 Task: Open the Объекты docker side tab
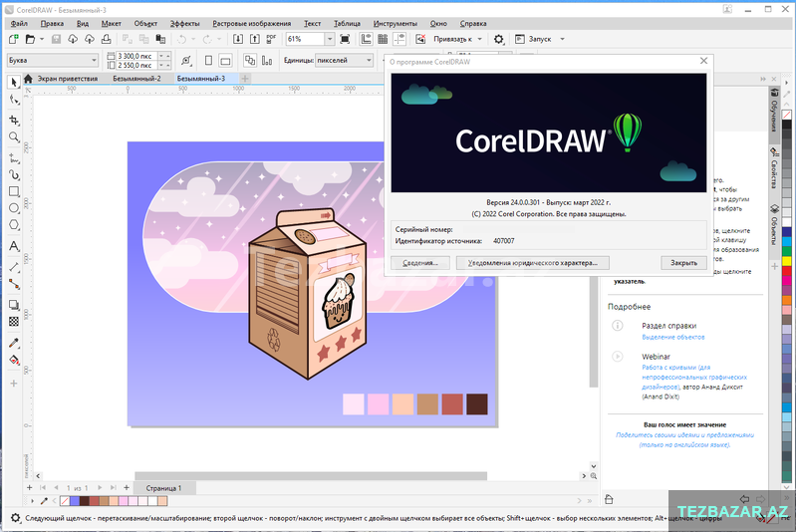[x=775, y=225]
